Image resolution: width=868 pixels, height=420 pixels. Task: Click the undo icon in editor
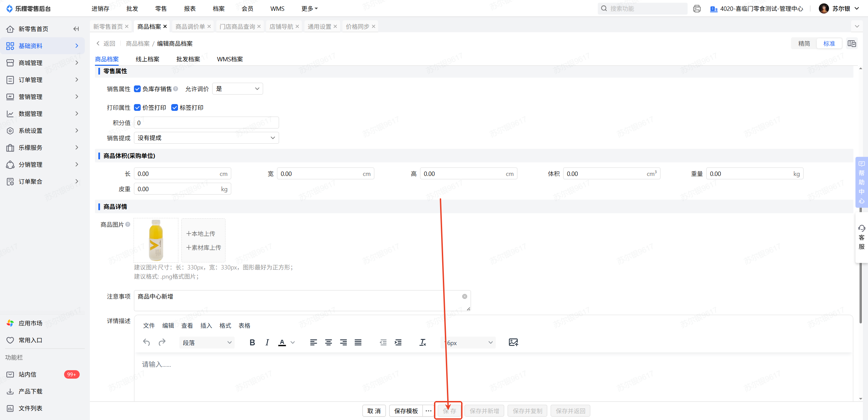pos(146,342)
